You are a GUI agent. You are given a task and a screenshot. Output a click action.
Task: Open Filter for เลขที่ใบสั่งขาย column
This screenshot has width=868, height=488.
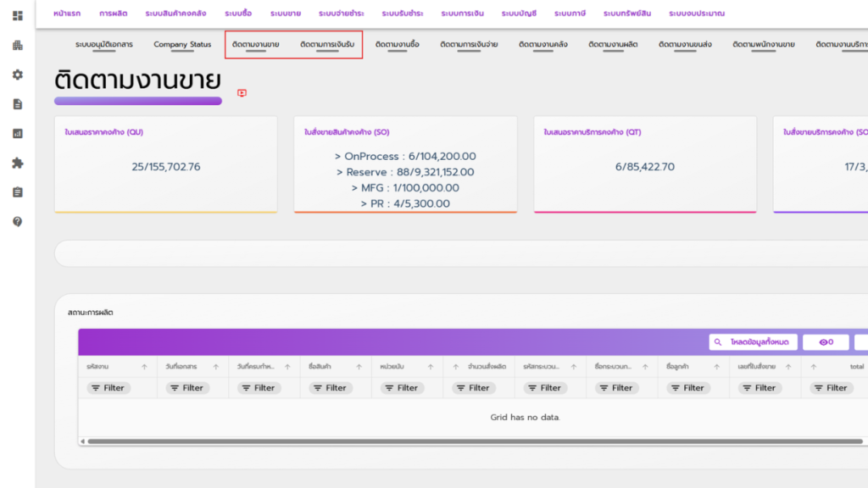759,388
